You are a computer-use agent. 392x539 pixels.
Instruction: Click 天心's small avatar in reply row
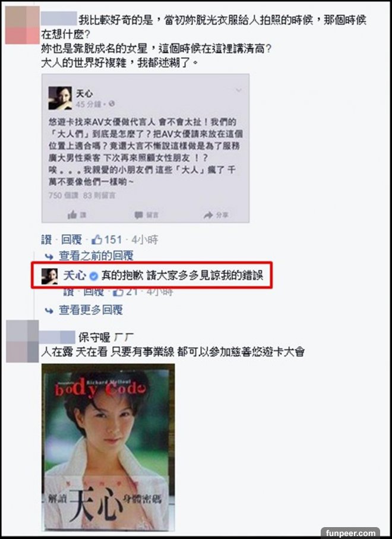[50, 276]
